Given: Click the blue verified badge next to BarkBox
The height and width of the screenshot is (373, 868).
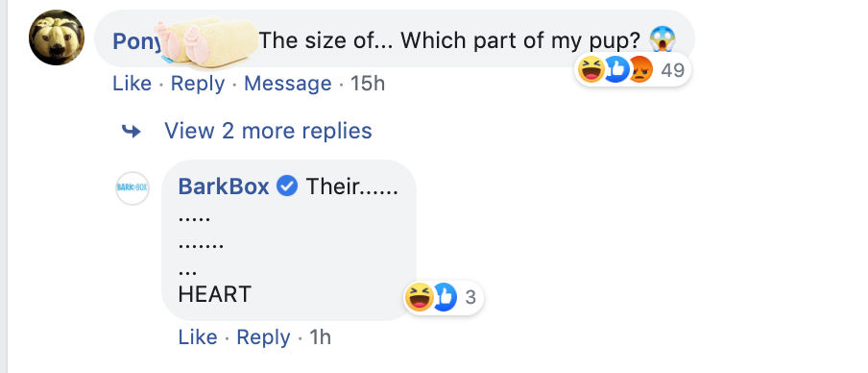Looking at the screenshot, I should (x=287, y=186).
